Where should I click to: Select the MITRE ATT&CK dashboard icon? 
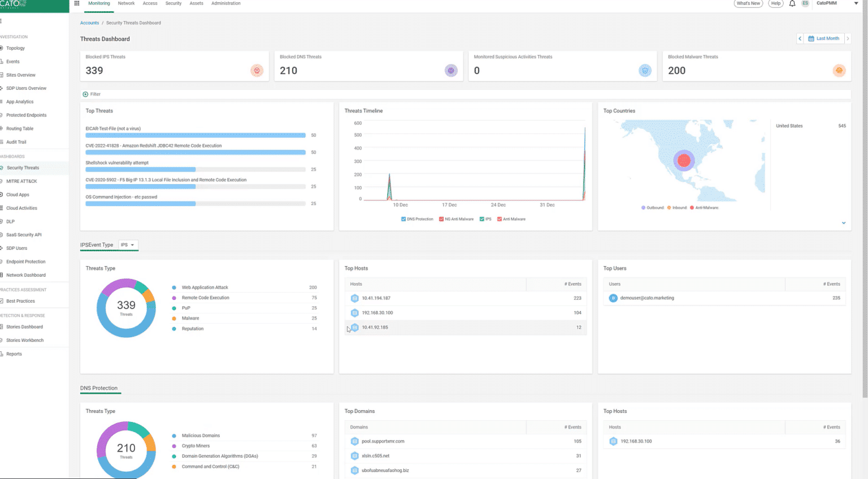(x=21, y=181)
